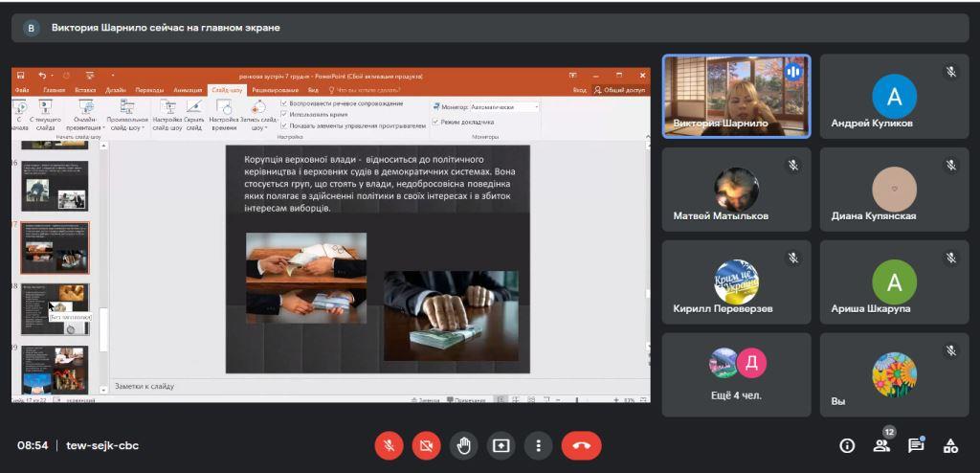Viewport: 980px width, 473px height.
Task: Switch to the Главная ribbon tab
Action: coord(54,90)
